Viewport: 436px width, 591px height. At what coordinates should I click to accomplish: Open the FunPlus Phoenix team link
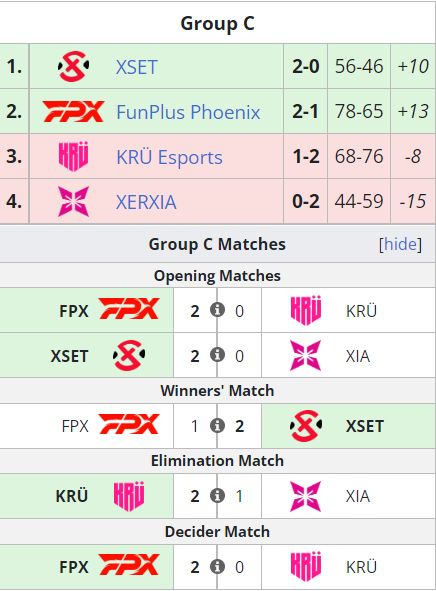click(x=188, y=112)
